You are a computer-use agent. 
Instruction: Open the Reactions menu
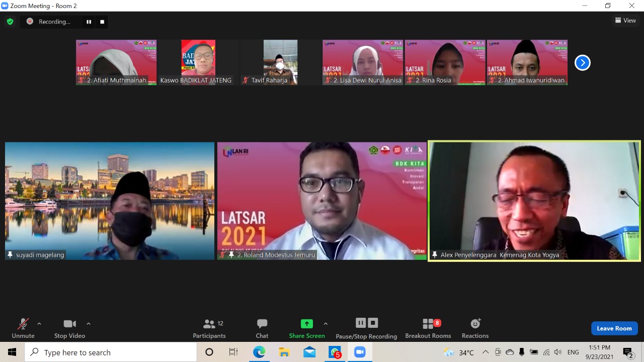pos(475,328)
